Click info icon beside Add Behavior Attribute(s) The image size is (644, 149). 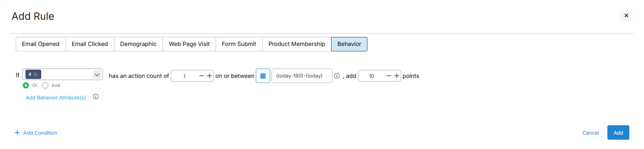96,97
